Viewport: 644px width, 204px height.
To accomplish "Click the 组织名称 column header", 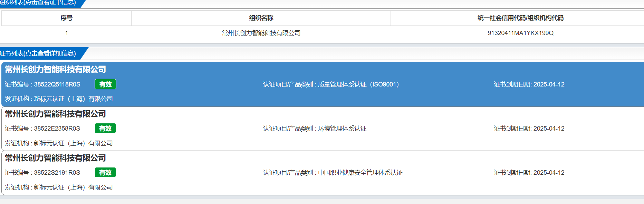I will (261, 18).
